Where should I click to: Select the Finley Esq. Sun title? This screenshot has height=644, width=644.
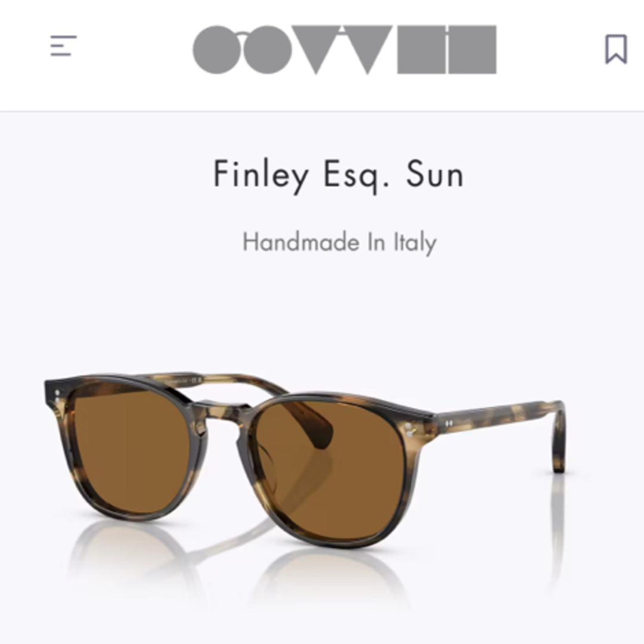click(339, 175)
